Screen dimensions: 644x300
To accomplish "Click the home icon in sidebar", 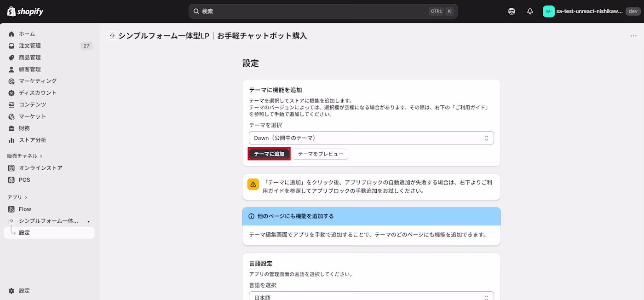I will [x=11, y=34].
